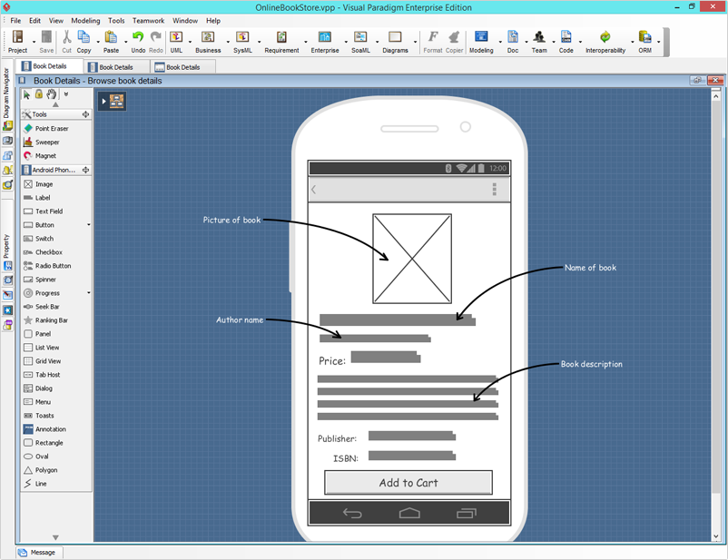Expand the Progress tool dropdown arrow
The width and height of the screenshot is (728, 560).
[87, 292]
